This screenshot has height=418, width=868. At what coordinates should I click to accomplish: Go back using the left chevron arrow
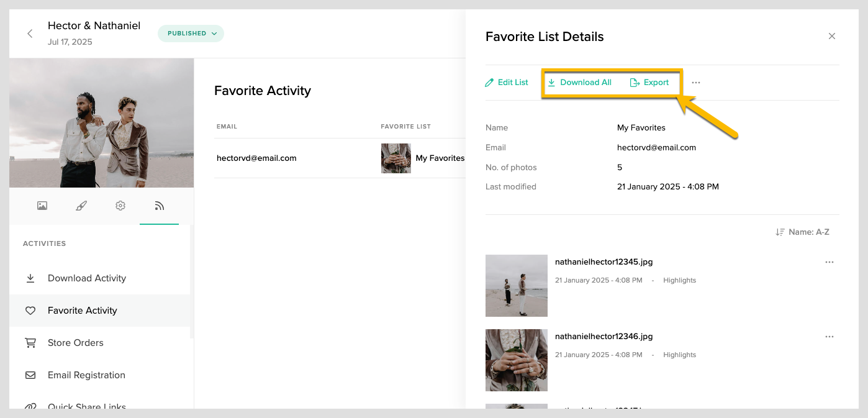coord(30,34)
